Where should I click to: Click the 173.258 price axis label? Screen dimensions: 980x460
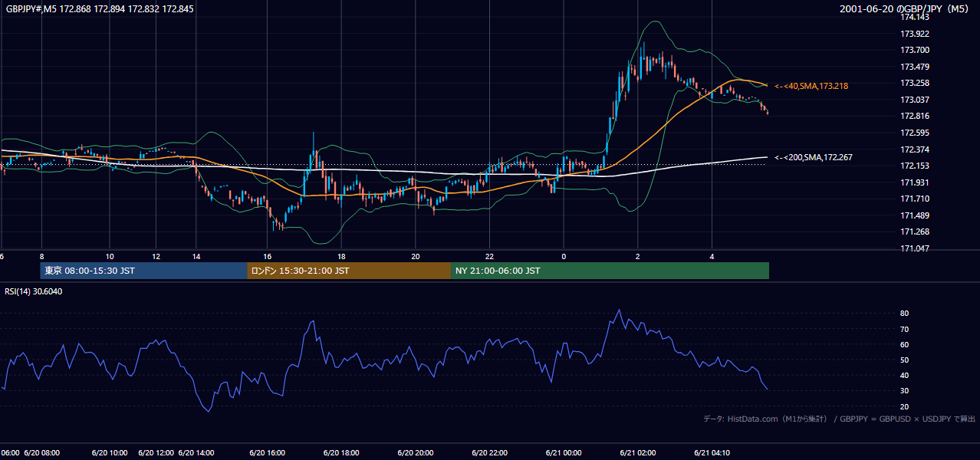pyautogui.click(x=914, y=83)
